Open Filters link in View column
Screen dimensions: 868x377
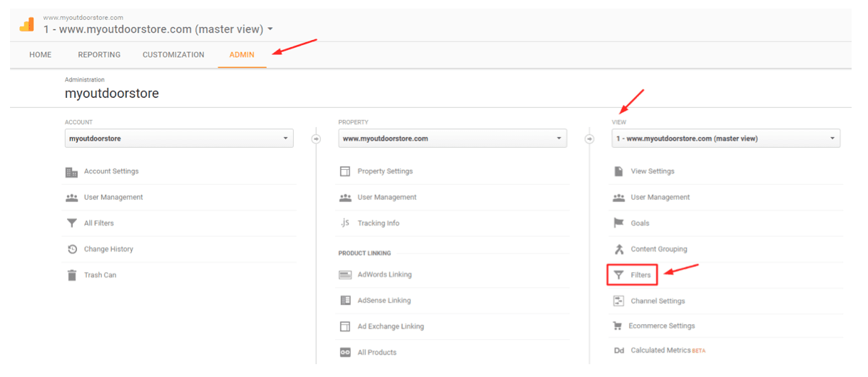[x=641, y=275]
